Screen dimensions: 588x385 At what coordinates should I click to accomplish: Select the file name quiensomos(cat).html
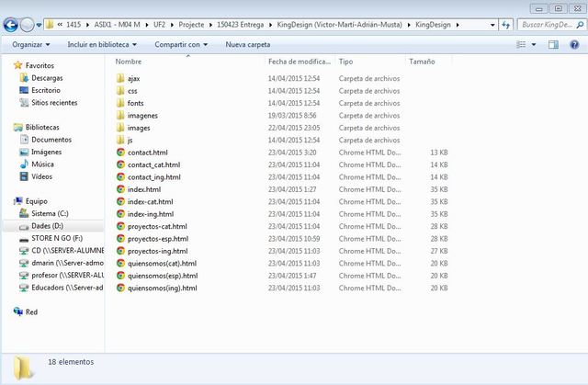tap(162, 263)
